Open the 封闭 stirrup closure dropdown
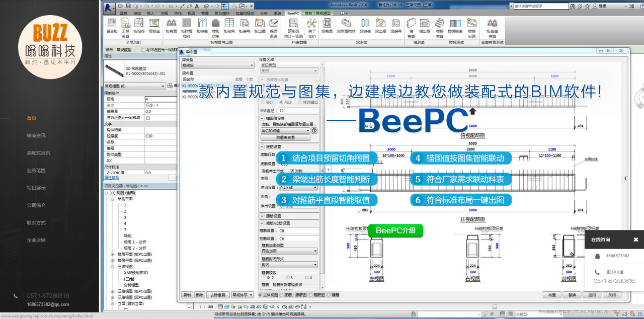This screenshot has height=319, width=644. point(289,264)
